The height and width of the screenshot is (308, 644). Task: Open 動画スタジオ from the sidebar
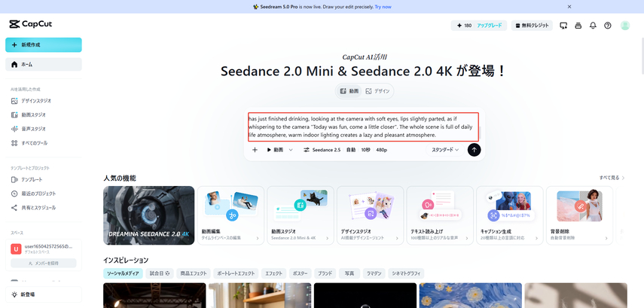pyautogui.click(x=29, y=115)
